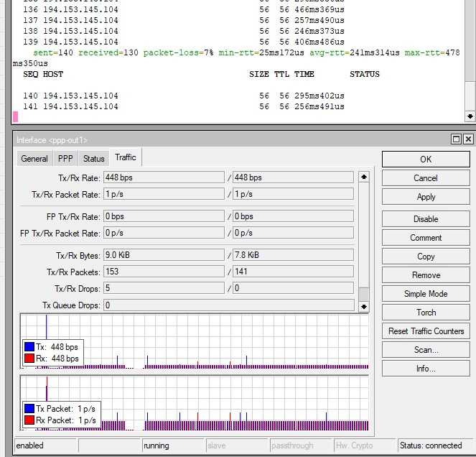
Task: Maximize the Interface ppp-out1 window
Action: [457, 139]
